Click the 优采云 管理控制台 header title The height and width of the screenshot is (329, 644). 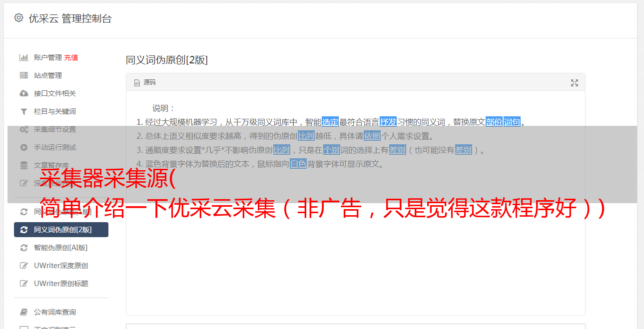pyautogui.click(x=70, y=18)
